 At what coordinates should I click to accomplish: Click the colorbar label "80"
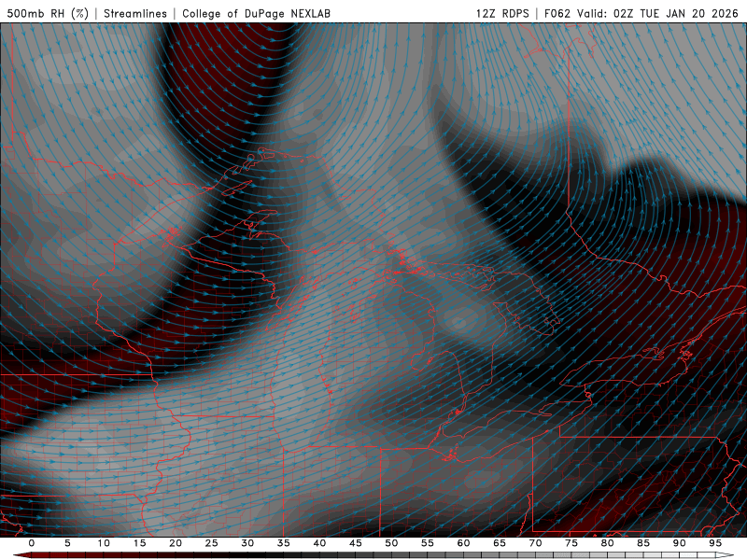(608, 543)
